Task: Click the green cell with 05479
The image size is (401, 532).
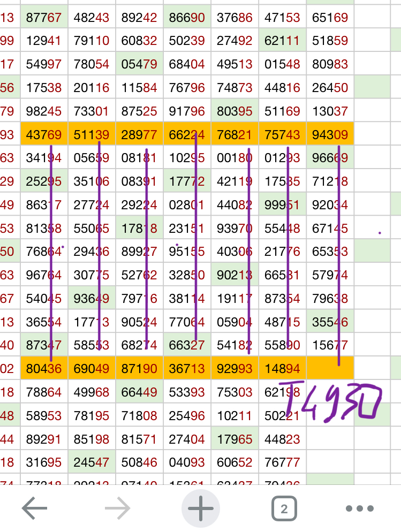Action: pyautogui.click(x=139, y=65)
